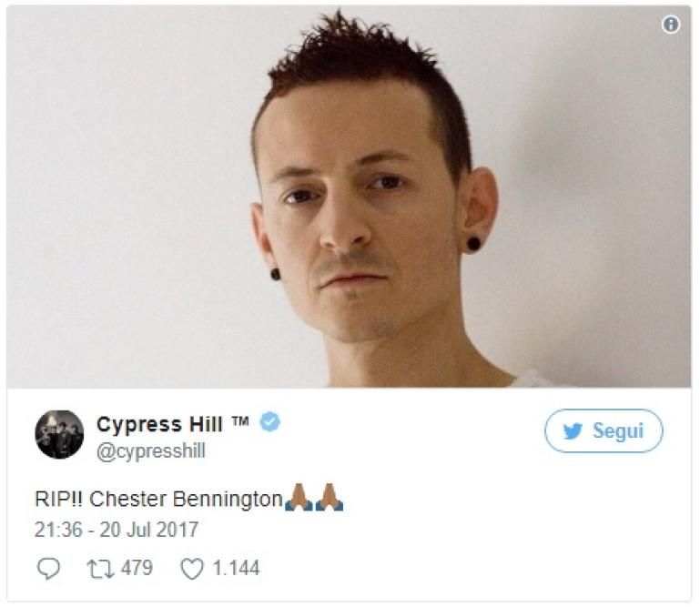The height and width of the screenshot is (607, 700).
Task: Open the Cypress Hill profile avatar
Action: pyautogui.click(x=59, y=434)
